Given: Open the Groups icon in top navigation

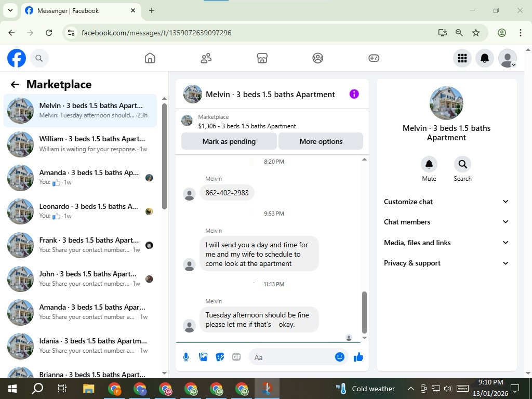Looking at the screenshot, I should tap(318, 58).
